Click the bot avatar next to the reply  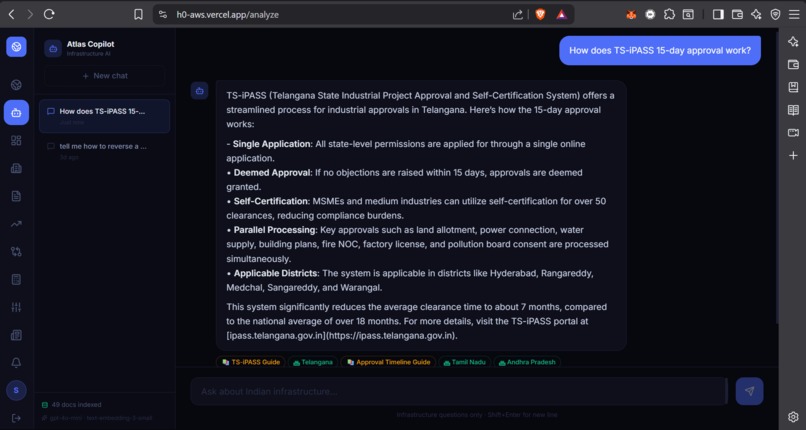click(199, 91)
